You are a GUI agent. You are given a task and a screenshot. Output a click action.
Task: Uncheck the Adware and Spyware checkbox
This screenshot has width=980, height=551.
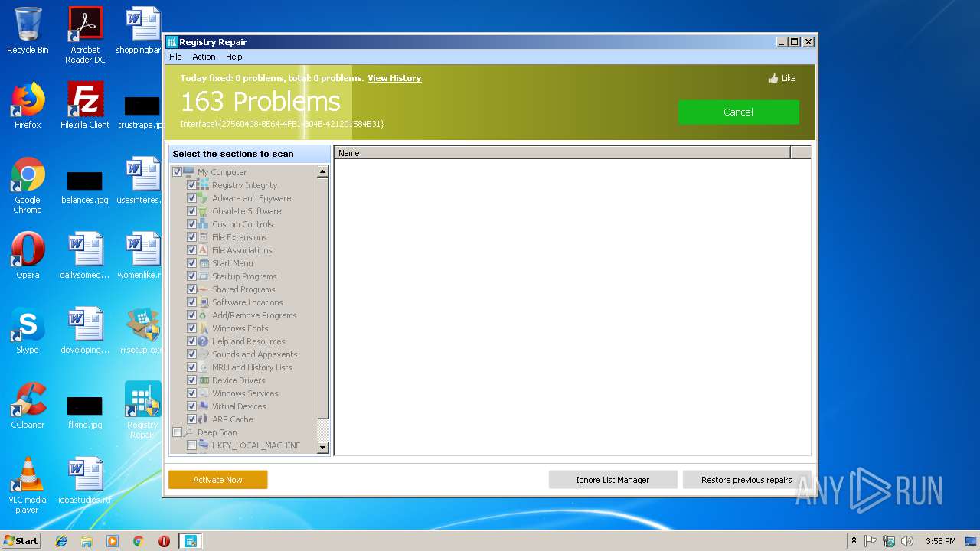tap(191, 198)
